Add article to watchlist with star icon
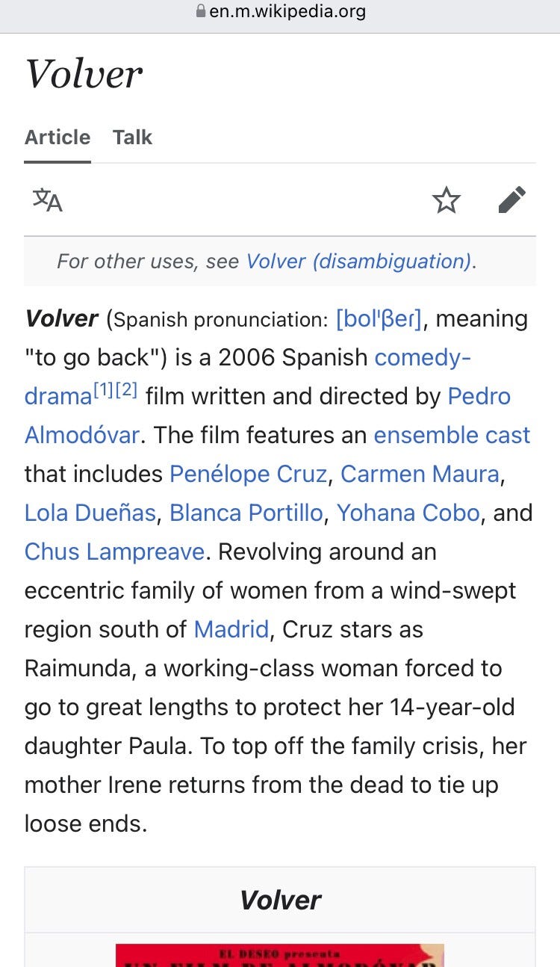The height and width of the screenshot is (967, 560). pyautogui.click(x=447, y=200)
